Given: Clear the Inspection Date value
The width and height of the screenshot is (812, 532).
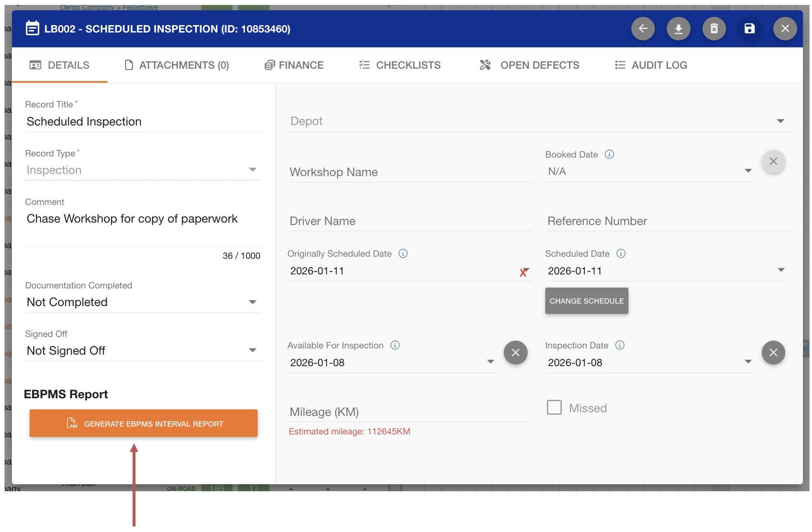Looking at the screenshot, I should tap(773, 352).
